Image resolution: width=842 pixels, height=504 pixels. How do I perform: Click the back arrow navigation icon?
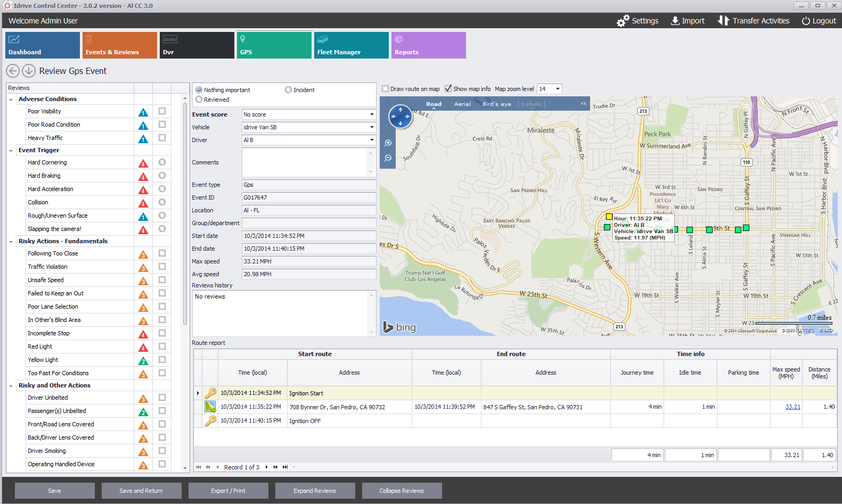(13, 71)
